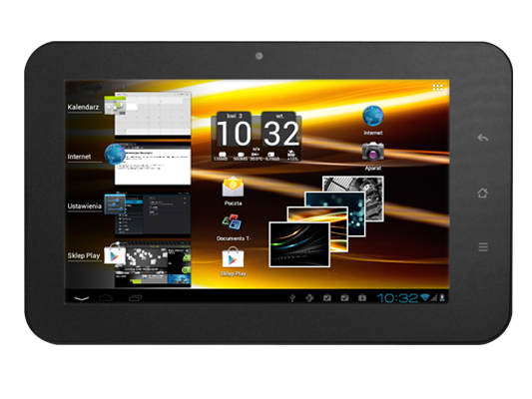Switch to Ustawienia in recent apps
Image resolution: width=532 pixels, height=399 pixels.
(x=130, y=213)
